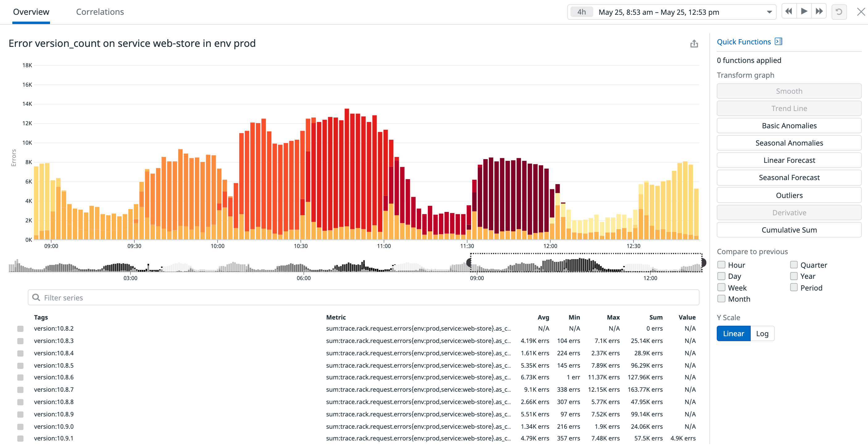Viewport: 868px width, 446px height.
Task: Select the version:10.8.3 series checkbox
Action: [21, 341]
